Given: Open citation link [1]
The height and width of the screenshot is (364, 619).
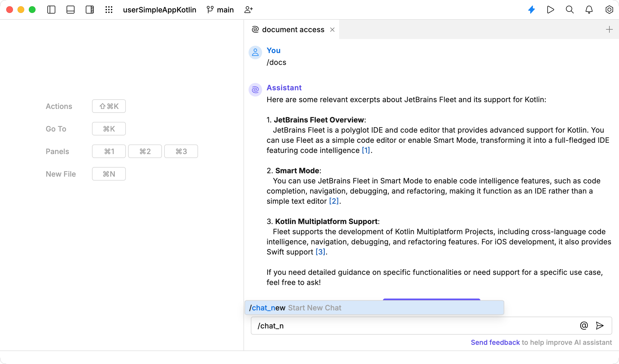Looking at the screenshot, I should [366, 150].
